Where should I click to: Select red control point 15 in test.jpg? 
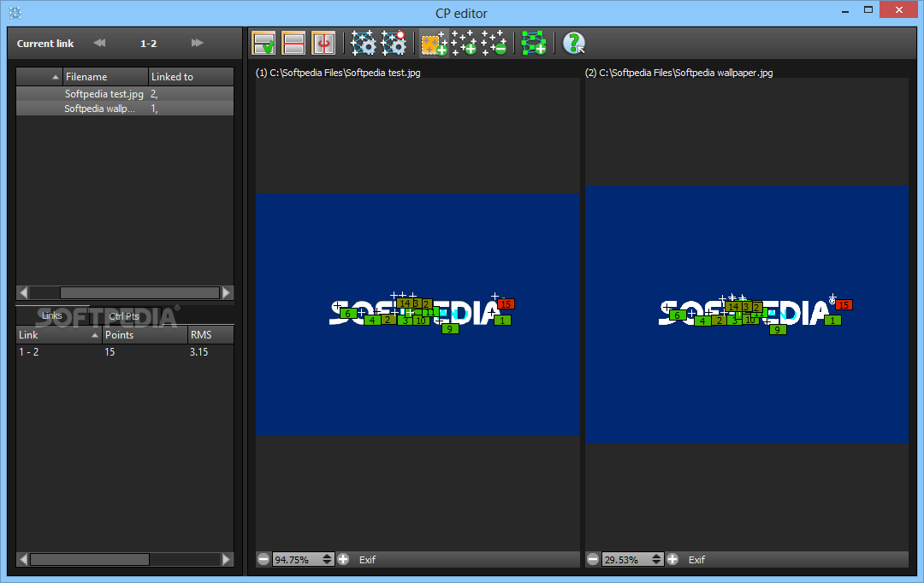[x=506, y=304]
